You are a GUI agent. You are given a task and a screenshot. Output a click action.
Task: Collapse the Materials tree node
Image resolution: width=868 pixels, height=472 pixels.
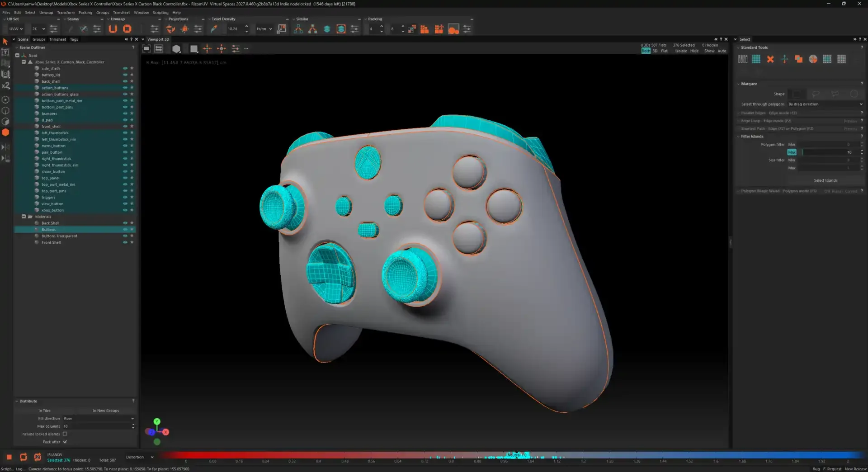[24, 217]
